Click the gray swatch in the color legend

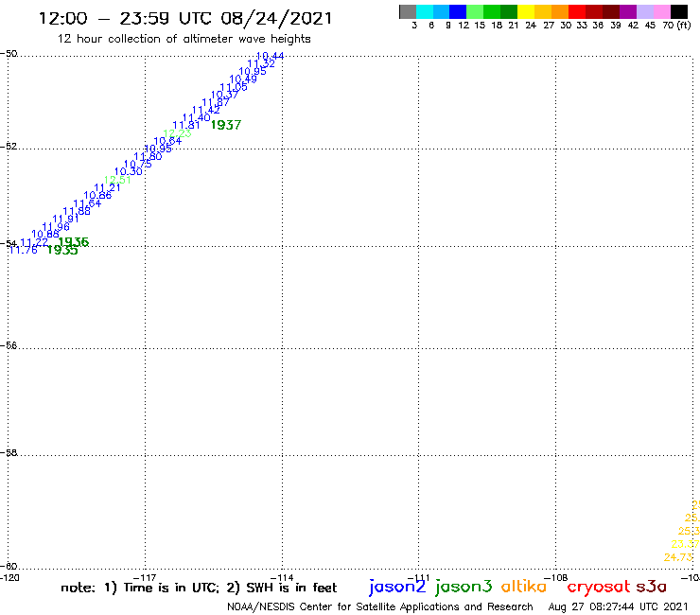point(408,11)
